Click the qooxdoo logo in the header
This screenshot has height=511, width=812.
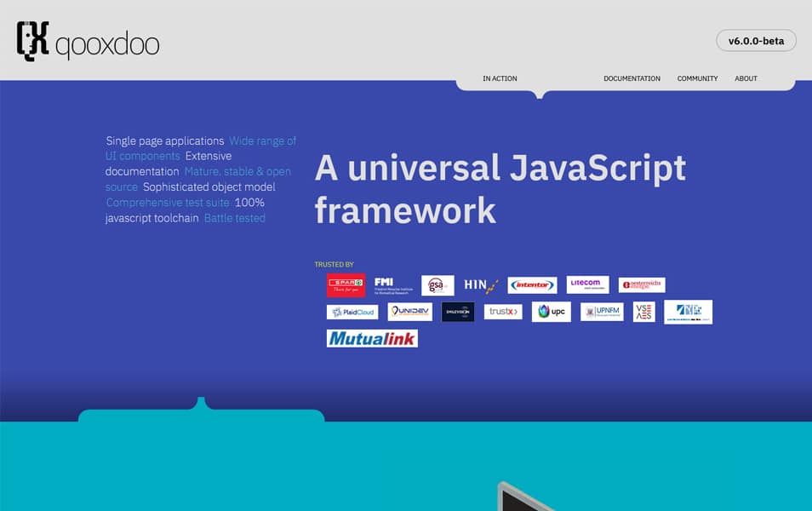[x=88, y=42]
